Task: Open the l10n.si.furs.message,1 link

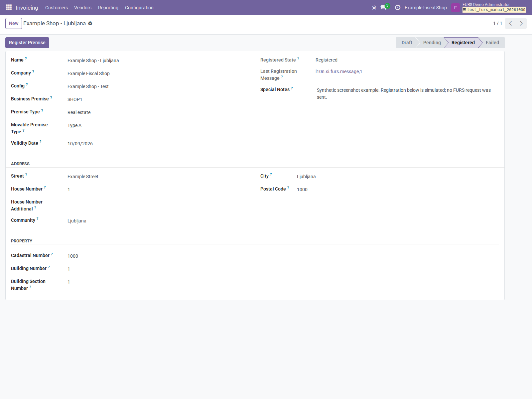Action: click(339, 71)
